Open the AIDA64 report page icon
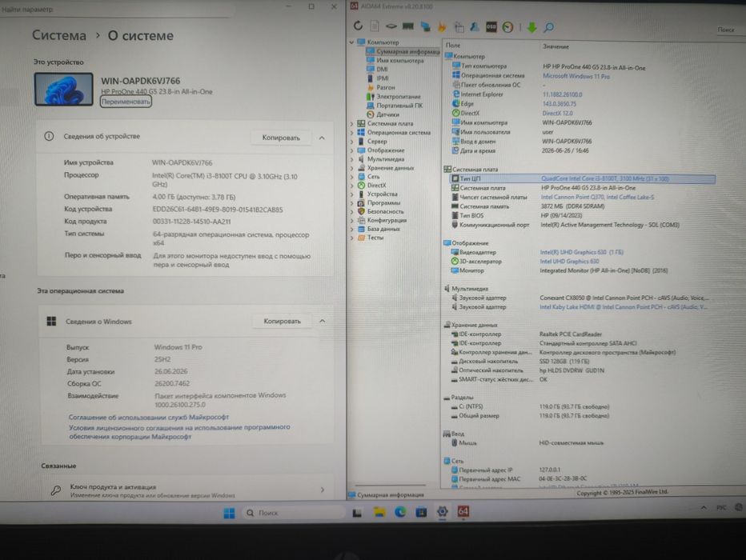This screenshot has width=746, height=560. tap(375, 26)
